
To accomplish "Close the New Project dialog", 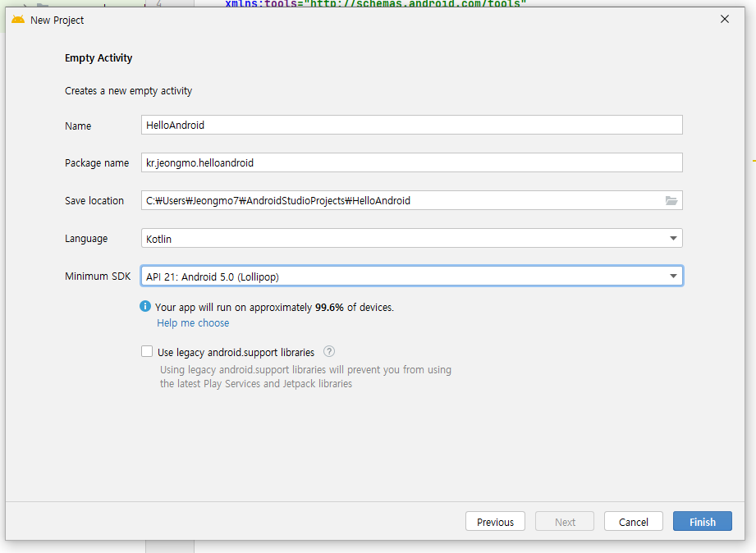I will click(725, 20).
